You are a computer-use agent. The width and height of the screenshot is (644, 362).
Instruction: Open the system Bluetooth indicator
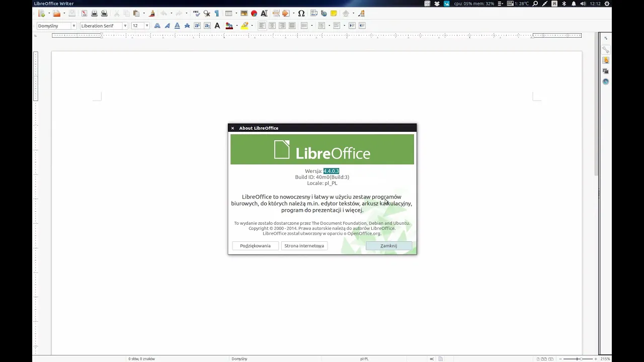564,4
